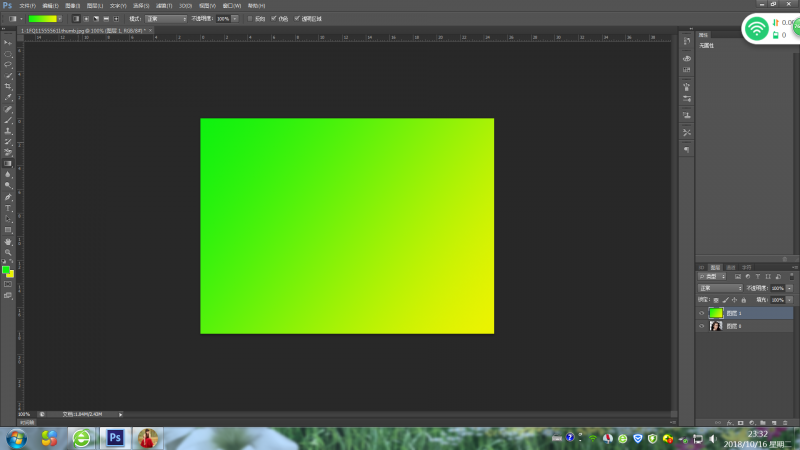
Task: Toggle the 仿色 (Dither) checkbox
Action: (x=274, y=18)
